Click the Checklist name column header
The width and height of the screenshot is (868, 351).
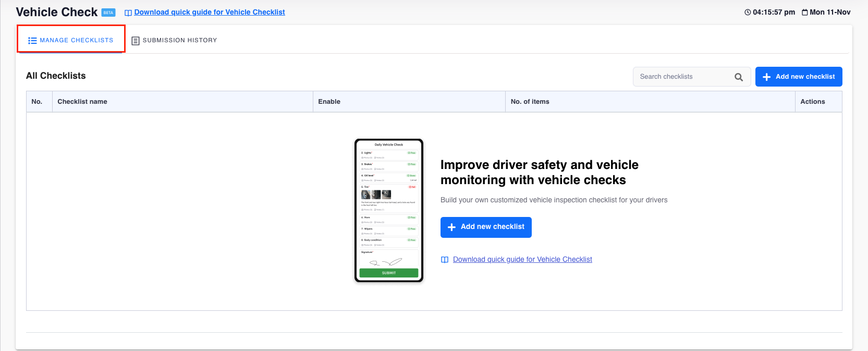pyautogui.click(x=82, y=102)
